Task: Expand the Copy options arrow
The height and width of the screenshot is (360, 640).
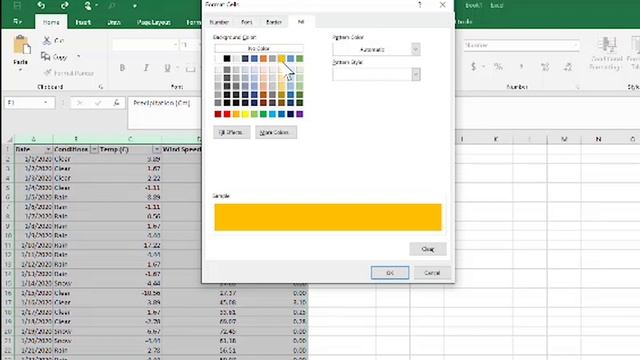Action: click(x=78, y=56)
